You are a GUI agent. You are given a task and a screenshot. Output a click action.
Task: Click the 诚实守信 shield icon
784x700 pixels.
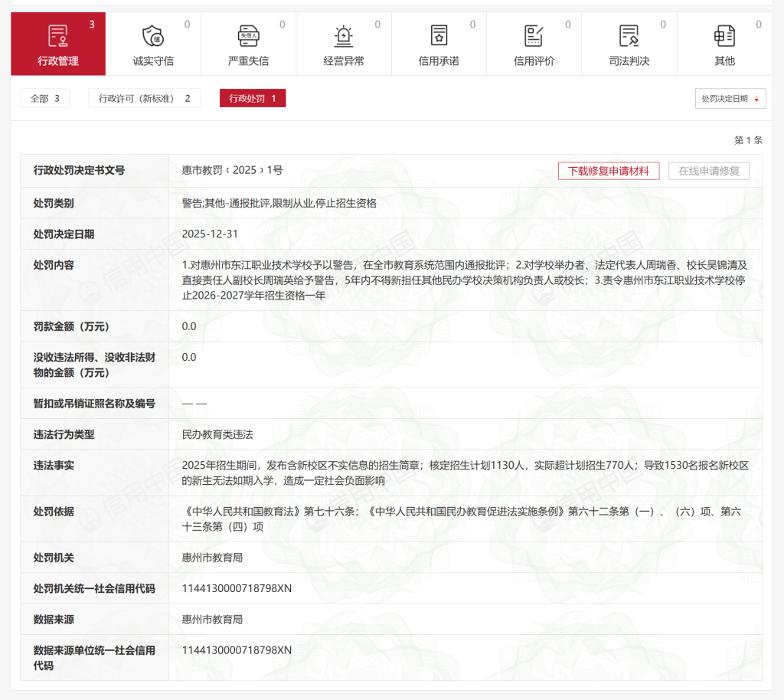(x=154, y=36)
